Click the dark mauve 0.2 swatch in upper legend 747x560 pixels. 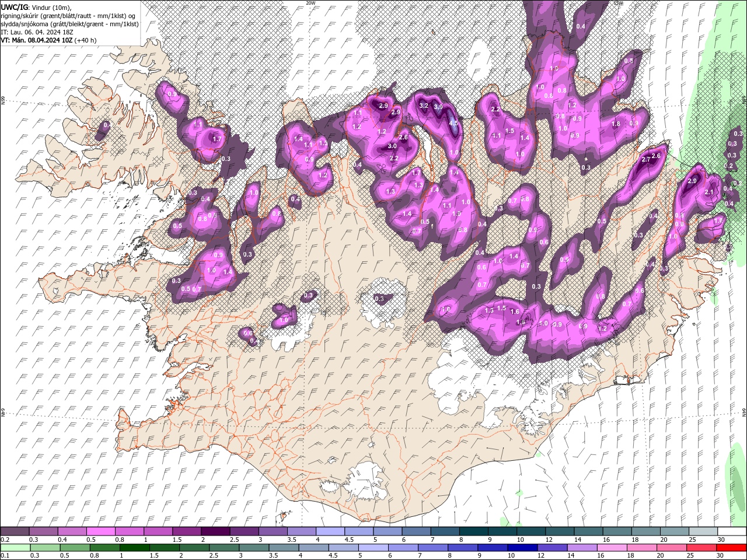(x=15, y=531)
